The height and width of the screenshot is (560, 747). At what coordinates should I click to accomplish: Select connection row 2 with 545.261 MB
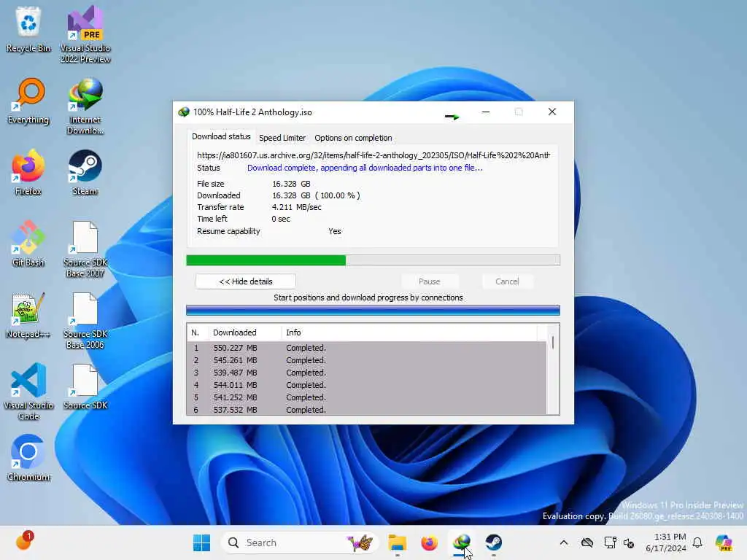366,360
